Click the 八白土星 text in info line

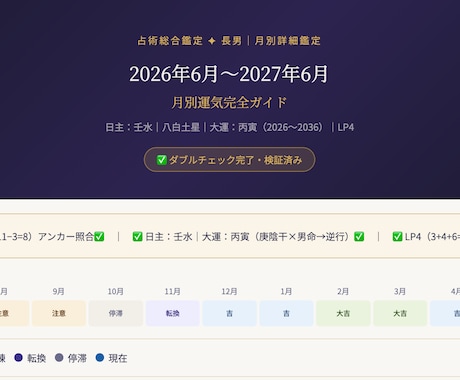181,127
